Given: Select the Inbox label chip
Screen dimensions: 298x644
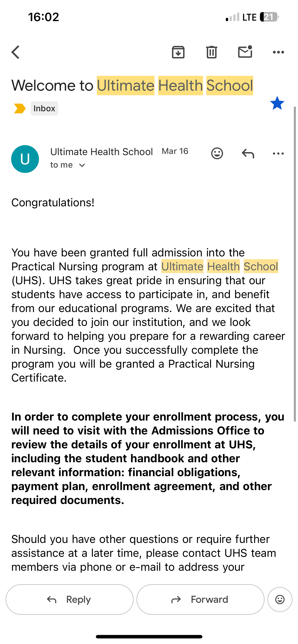Looking at the screenshot, I should click(x=44, y=108).
